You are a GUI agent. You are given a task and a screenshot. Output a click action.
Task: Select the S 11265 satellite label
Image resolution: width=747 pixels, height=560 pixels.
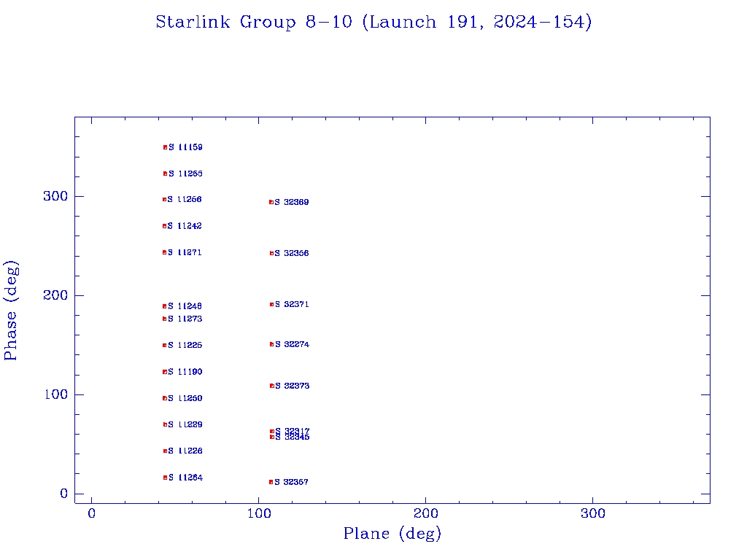(185, 174)
